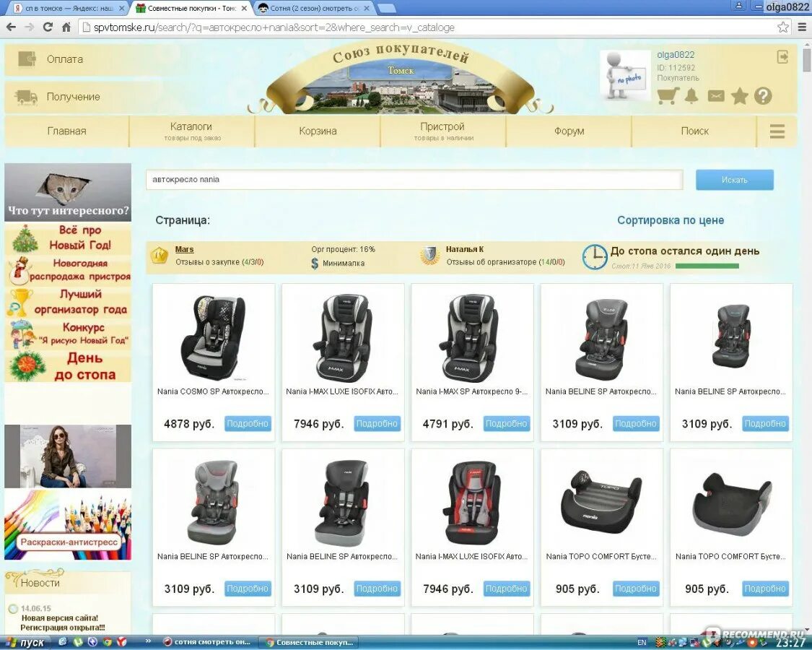Viewport: 812px width, 650px height.
Task: Click Подробно for first I-MAX LUXE ISOFIX 7946
Action: click(x=377, y=423)
